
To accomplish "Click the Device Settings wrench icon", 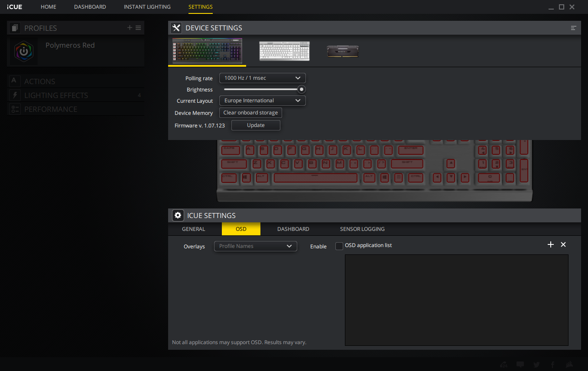I will [176, 28].
